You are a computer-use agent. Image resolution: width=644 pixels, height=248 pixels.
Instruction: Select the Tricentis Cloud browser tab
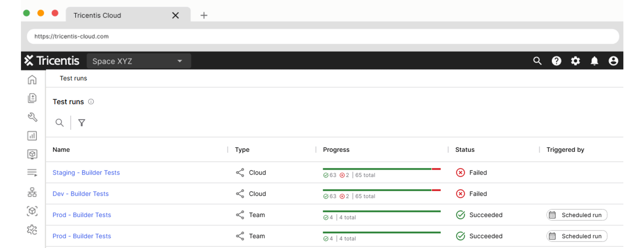coord(119,15)
